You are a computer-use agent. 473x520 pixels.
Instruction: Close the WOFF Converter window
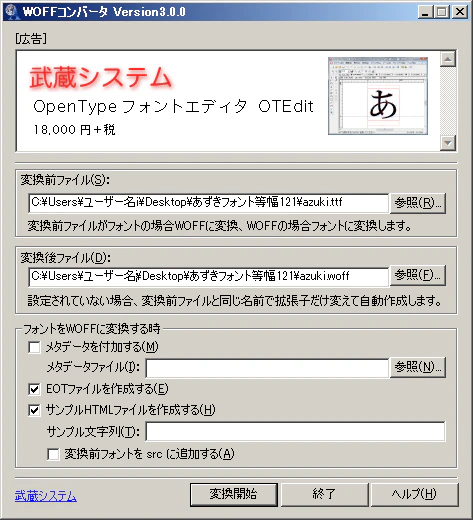coord(460,12)
